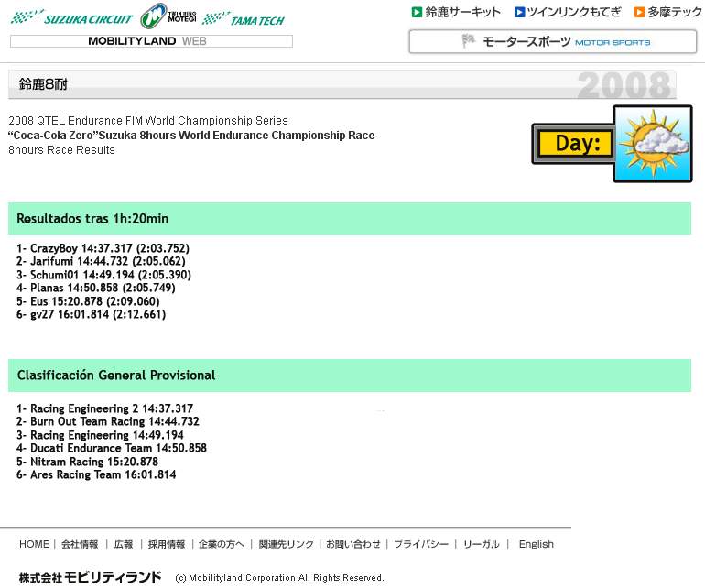This screenshot has width=705, height=588.
Task: Click green arrow icon beside 鈴鹿サーキット
Action: (x=417, y=12)
